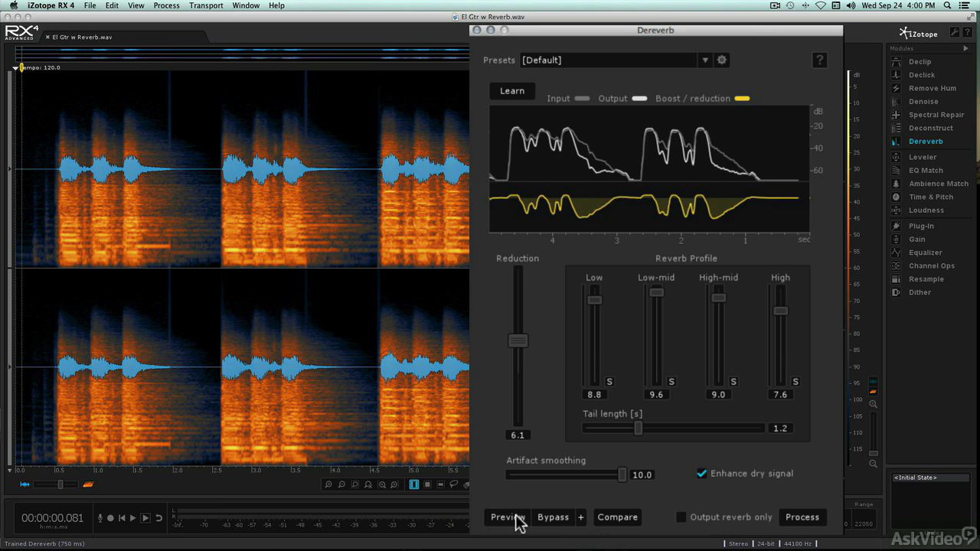Click the spectrogram view icon beside slider
980x551 pixels.
88,484
